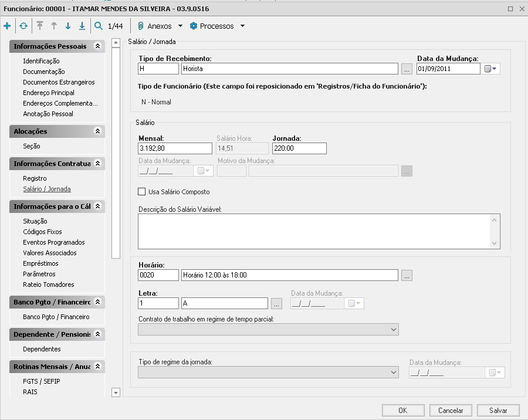Screen dimensions: 528x420
Task: Click Tipo de Recebimento code field H
Action: click(158, 69)
